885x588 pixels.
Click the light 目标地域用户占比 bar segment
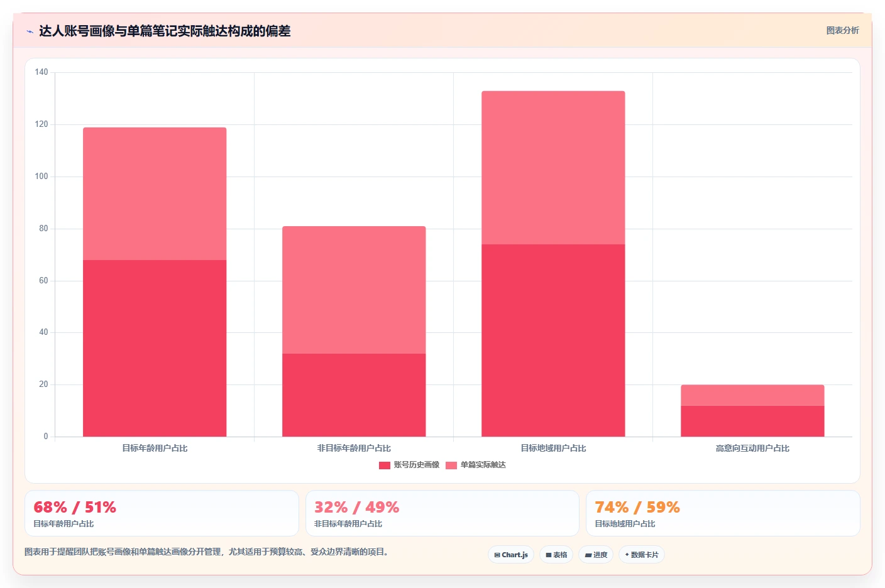pos(553,168)
